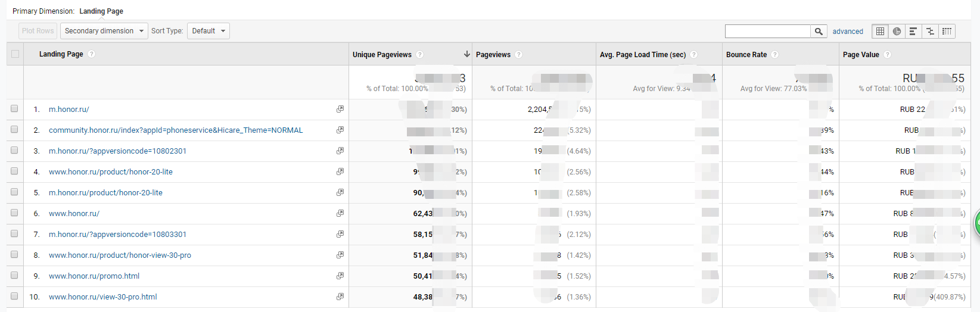
Task: Open appversioncode=10803301 row external link icon
Action: (340, 234)
